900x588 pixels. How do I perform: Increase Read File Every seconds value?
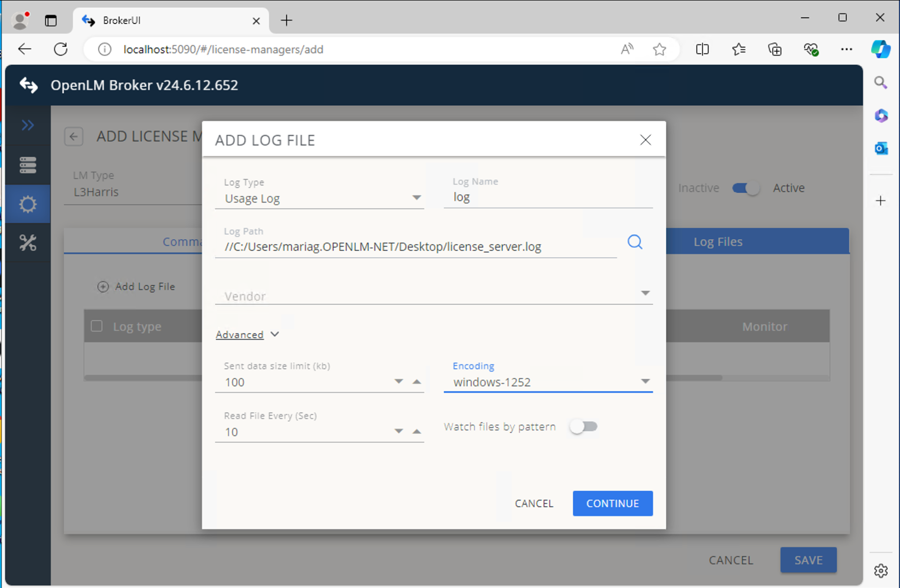tap(417, 431)
